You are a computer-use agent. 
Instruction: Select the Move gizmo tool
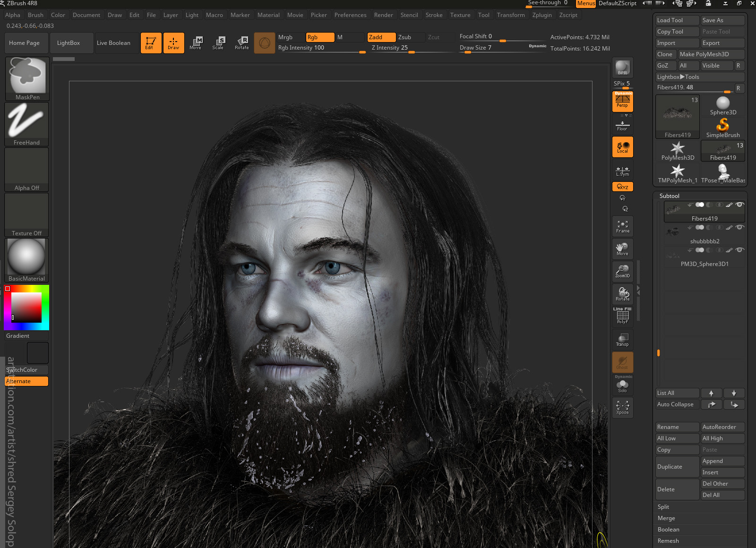pyautogui.click(x=196, y=43)
